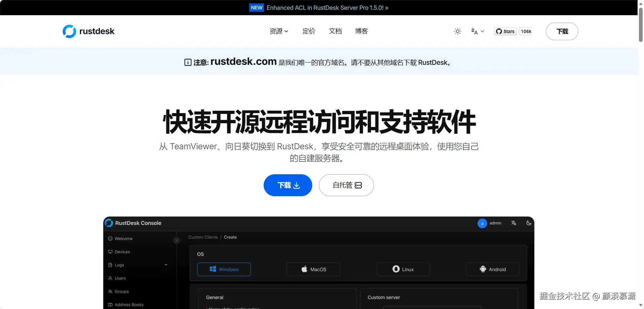Click the Custom server section heading
644x309 pixels.
coord(384,298)
